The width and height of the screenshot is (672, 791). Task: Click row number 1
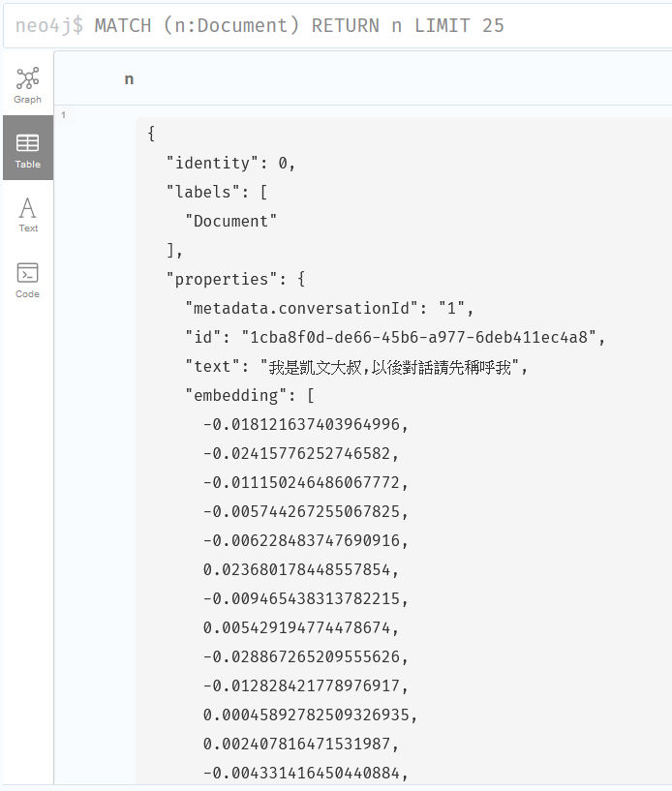[63, 115]
